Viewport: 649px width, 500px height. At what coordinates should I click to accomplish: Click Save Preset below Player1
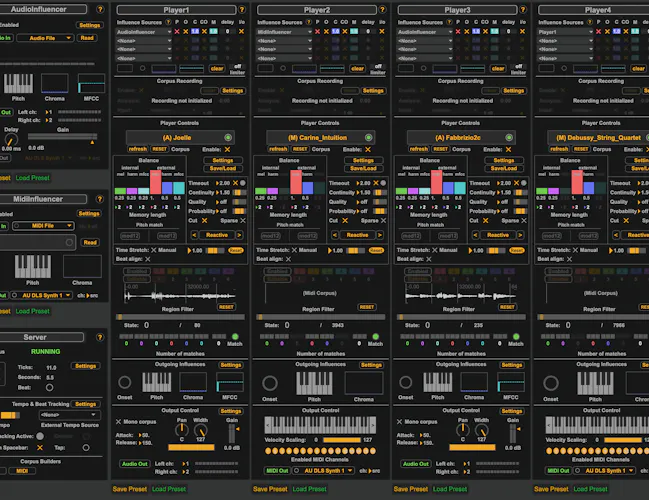coord(130,489)
